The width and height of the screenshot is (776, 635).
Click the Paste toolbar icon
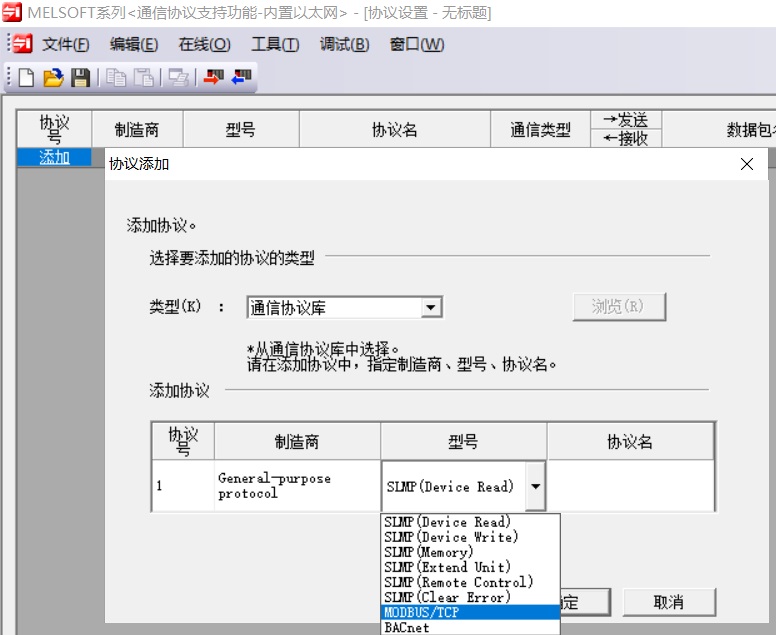pyautogui.click(x=144, y=77)
